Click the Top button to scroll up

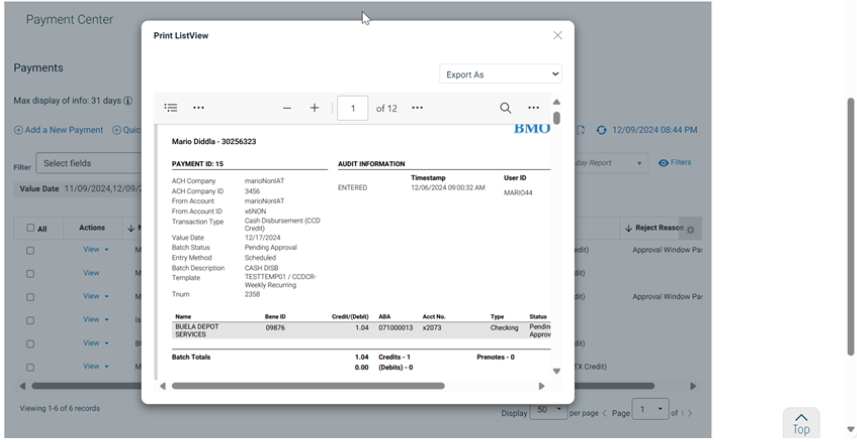pyautogui.click(x=801, y=424)
